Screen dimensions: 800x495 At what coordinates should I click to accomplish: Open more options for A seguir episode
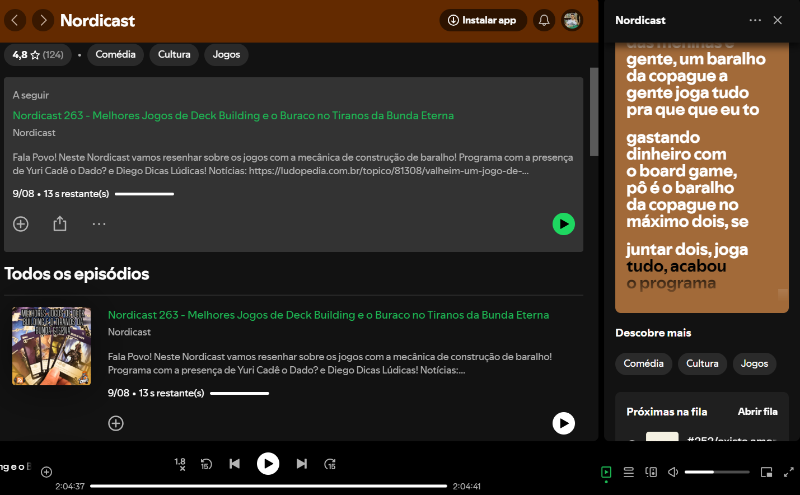(x=99, y=224)
